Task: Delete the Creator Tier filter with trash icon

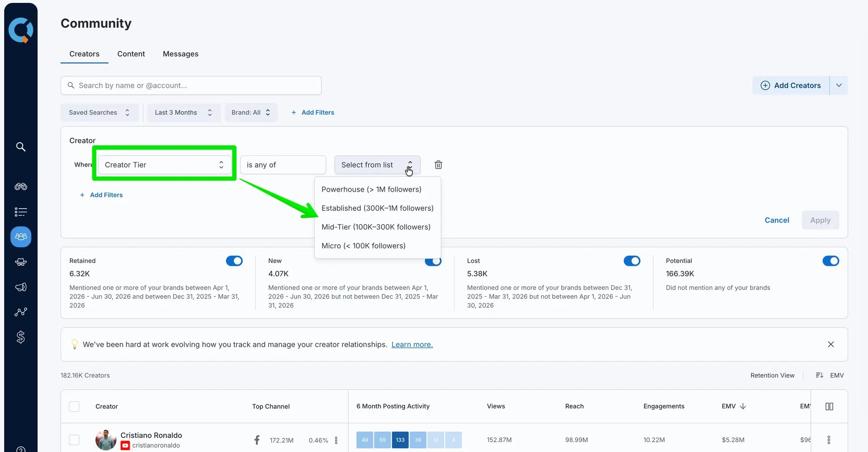Action: (x=438, y=165)
